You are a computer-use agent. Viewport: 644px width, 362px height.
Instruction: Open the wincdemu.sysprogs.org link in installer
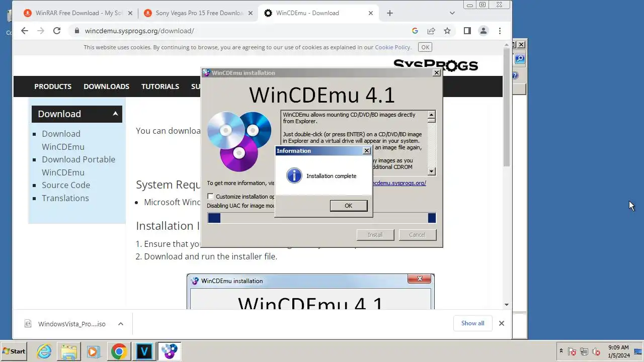click(398, 183)
